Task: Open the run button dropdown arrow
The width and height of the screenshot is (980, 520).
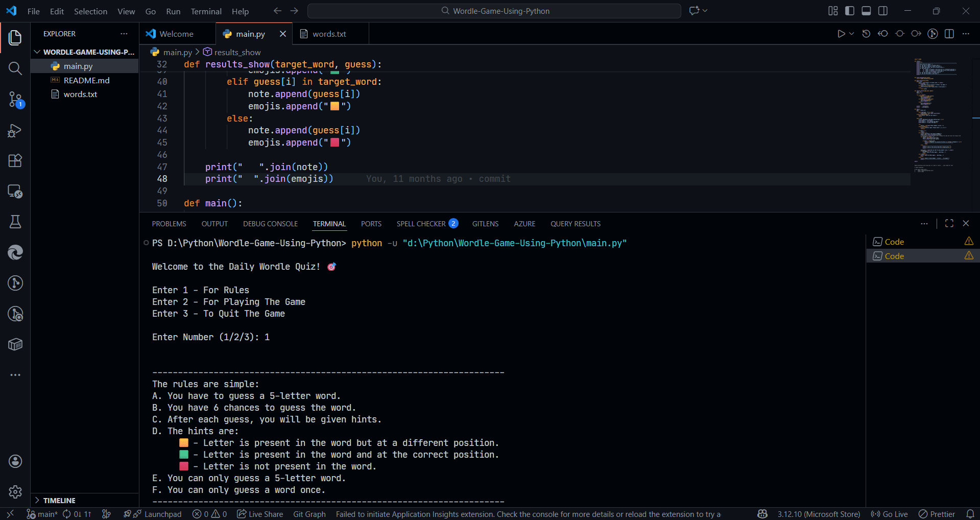Action: coord(851,34)
